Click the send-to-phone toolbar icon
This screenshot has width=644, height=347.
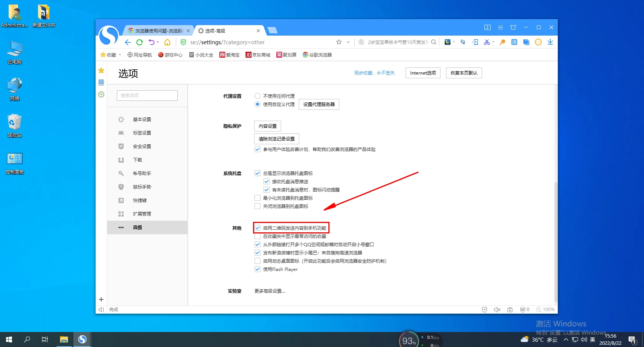(x=475, y=42)
